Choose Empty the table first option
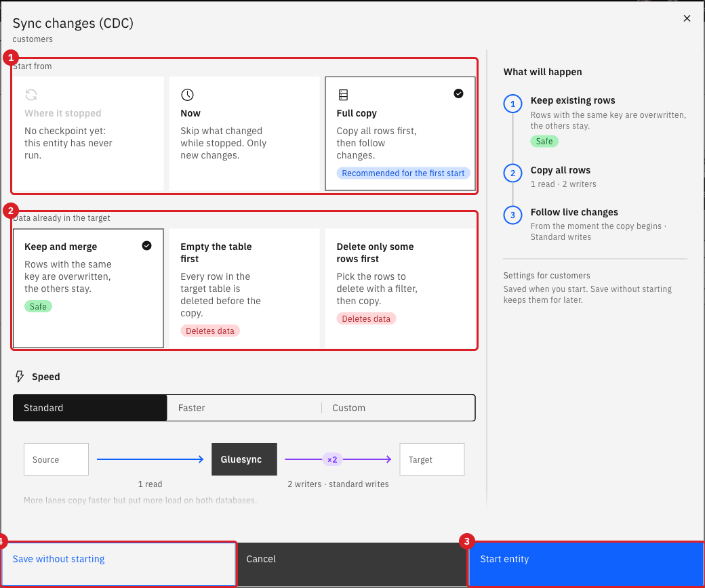Screen dimensions: 705x588 tap(244, 289)
